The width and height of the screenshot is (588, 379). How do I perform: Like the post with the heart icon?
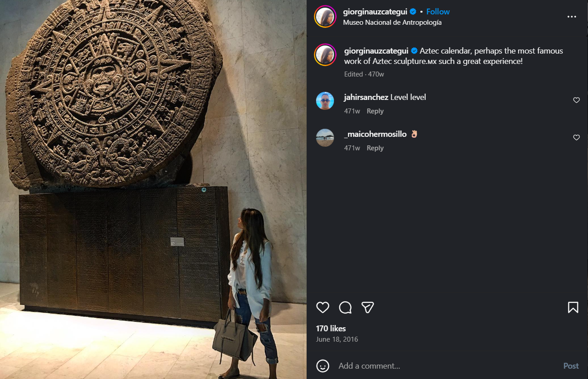(323, 307)
